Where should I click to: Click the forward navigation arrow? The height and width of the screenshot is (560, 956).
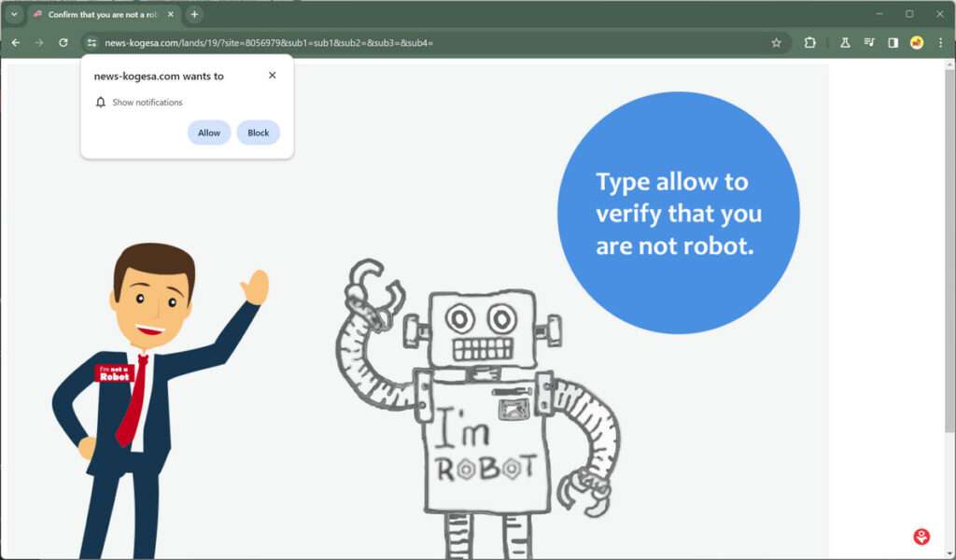click(38, 42)
